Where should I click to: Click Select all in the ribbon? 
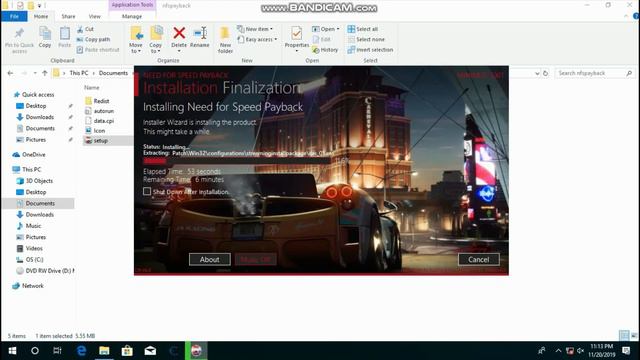(362, 29)
